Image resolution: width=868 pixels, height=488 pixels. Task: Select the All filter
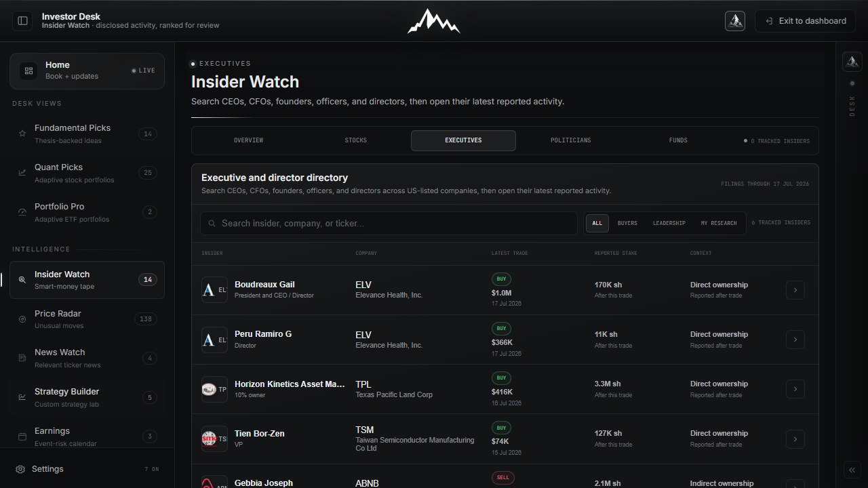(597, 223)
